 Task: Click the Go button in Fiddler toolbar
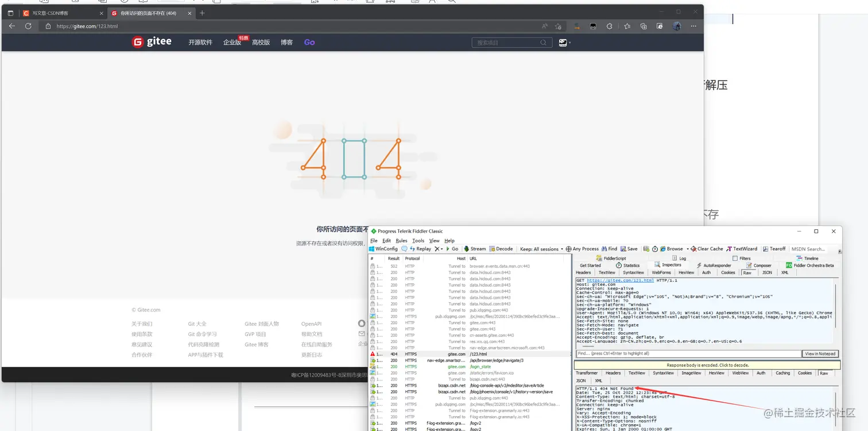452,249
